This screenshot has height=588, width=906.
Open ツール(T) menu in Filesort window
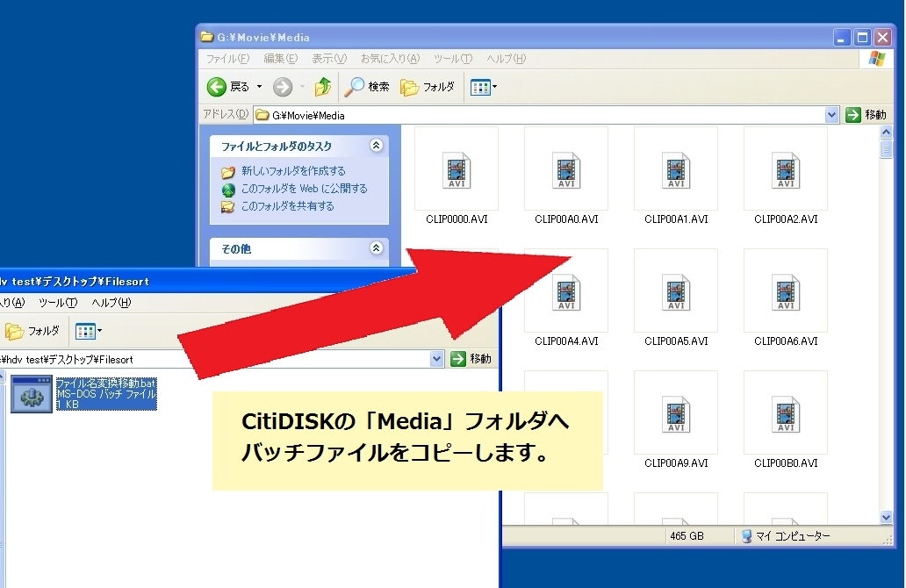coord(58,303)
